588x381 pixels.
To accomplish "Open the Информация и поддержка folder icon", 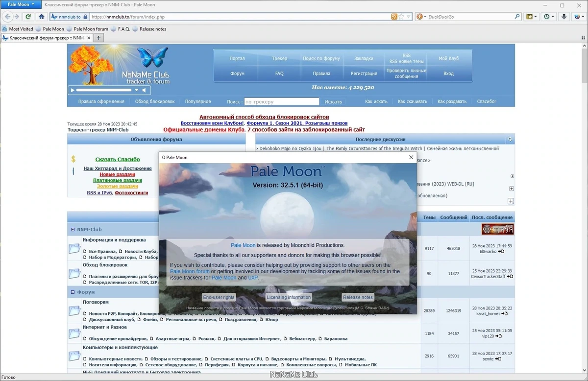I will [74, 248].
